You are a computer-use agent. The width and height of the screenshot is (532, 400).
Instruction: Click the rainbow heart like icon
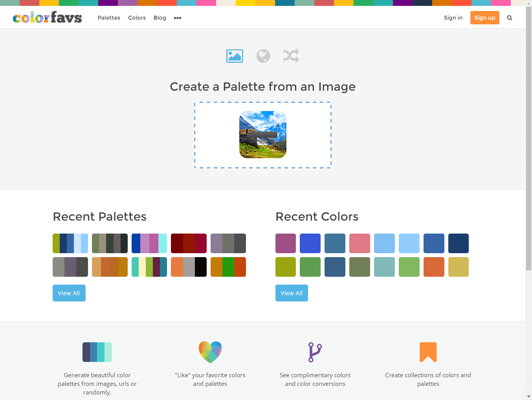[210, 352]
